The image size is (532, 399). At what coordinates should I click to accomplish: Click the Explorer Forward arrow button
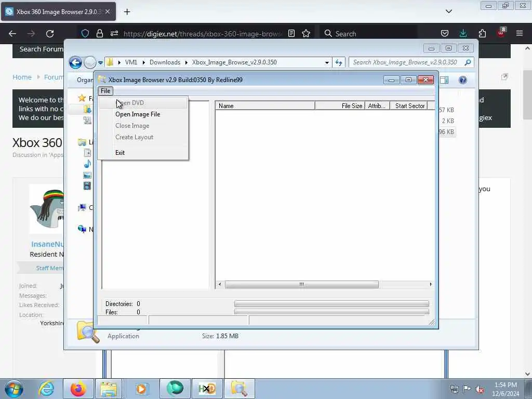tap(89, 62)
